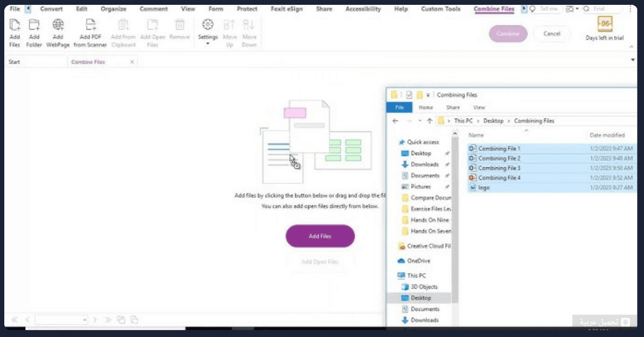This screenshot has width=644, height=337.
Task: Click Desktop in the Explorer address path
Action: [493, 121]
